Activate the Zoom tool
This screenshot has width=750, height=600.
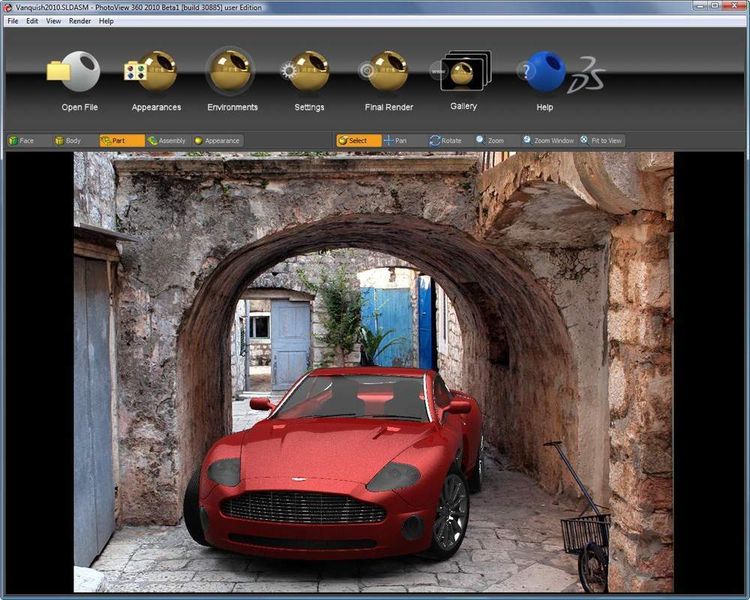[495, 141]
